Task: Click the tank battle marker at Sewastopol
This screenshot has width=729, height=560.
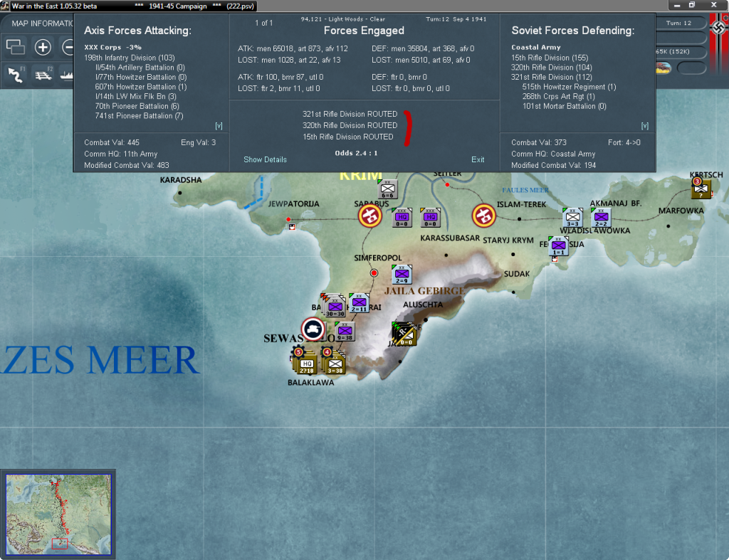Action: [313, 329]
